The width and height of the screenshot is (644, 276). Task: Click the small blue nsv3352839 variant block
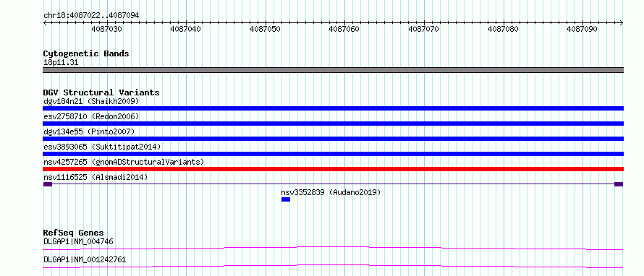[286, 199]
